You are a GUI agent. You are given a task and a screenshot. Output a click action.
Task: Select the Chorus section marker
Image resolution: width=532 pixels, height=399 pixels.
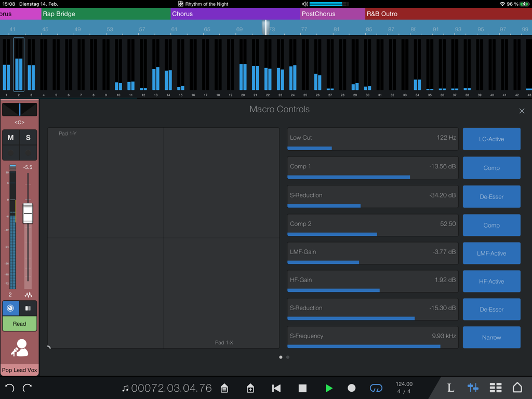click(x=234, y=14)
